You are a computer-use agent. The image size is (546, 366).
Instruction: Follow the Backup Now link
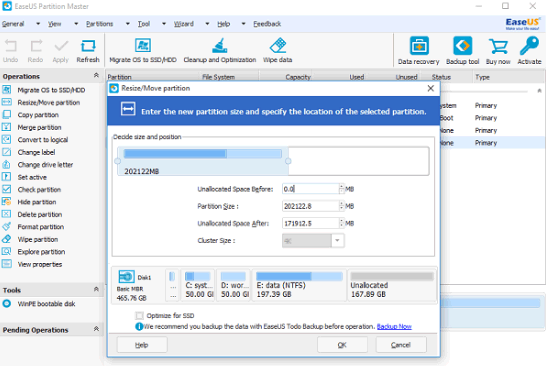(394, 326)
